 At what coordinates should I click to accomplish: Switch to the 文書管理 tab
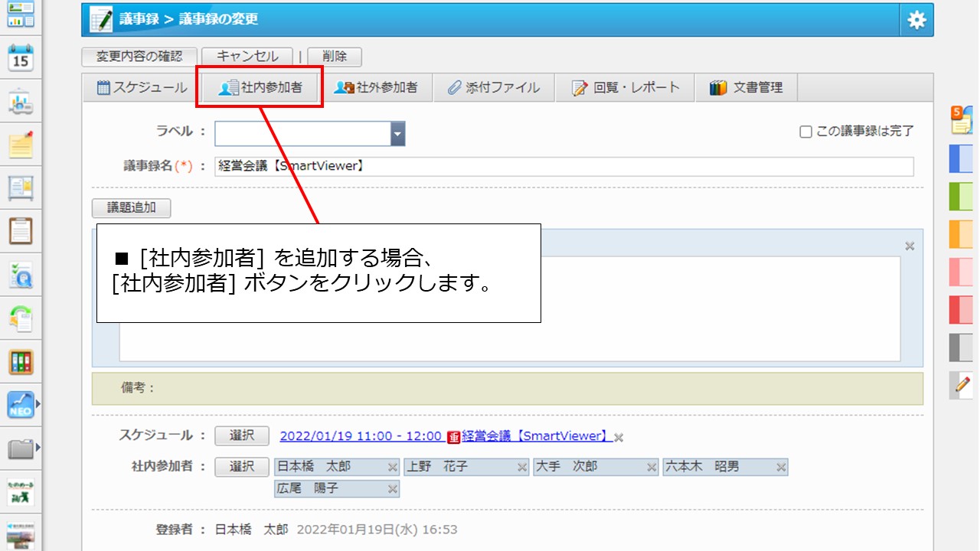pos(746,87)
